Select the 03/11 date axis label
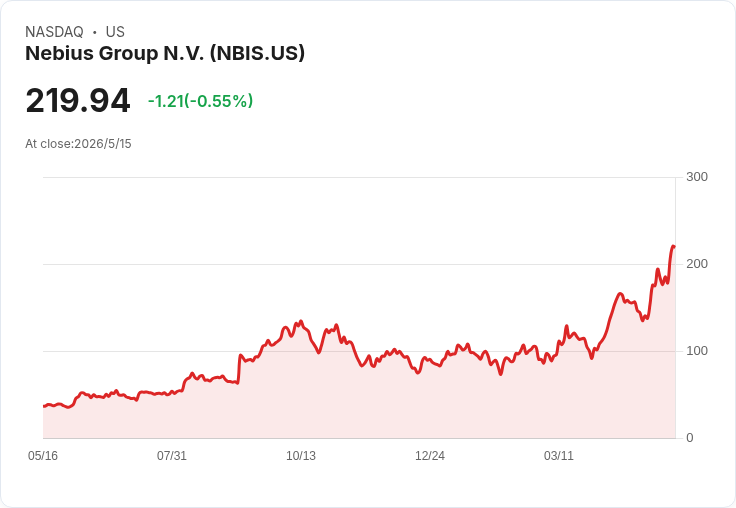The width and height of the screenshot is (736, 508). tap(559, 456)
